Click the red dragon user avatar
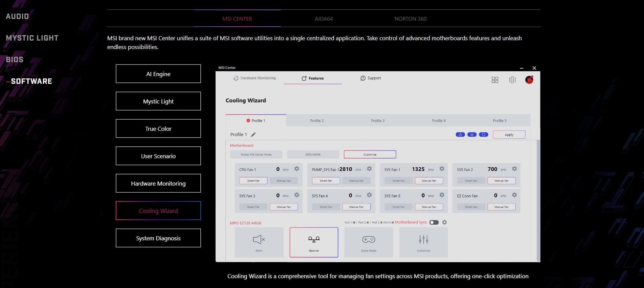 point(529,80)
